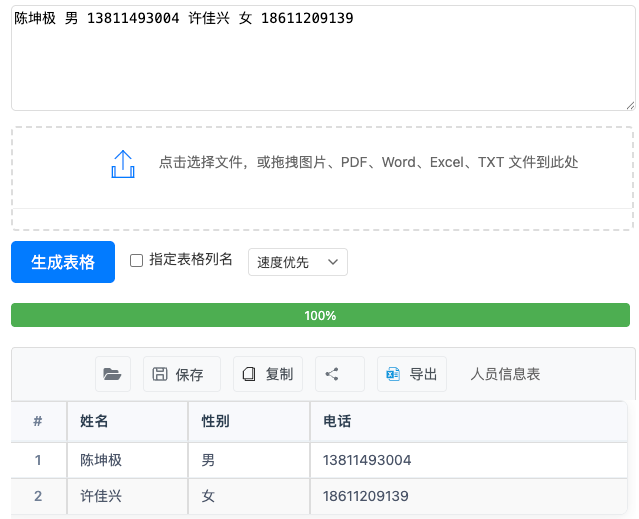Image resolution: width=639 pixels, height=519 pixels.
Task: Click the Excel icon on 导出
Action: (393, 374)
